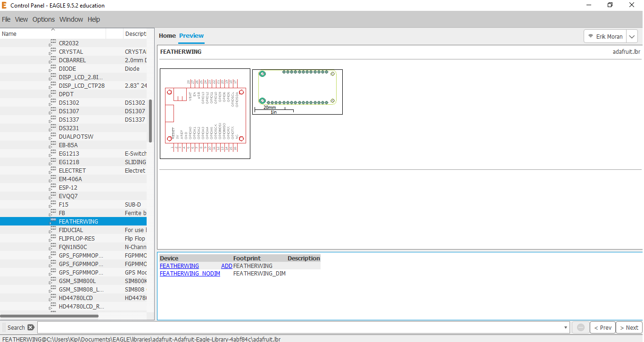This screenshot has width=644, height=342.
Task: Click the FLIPFLOP-RES device icon
Action: pos(52,238)
